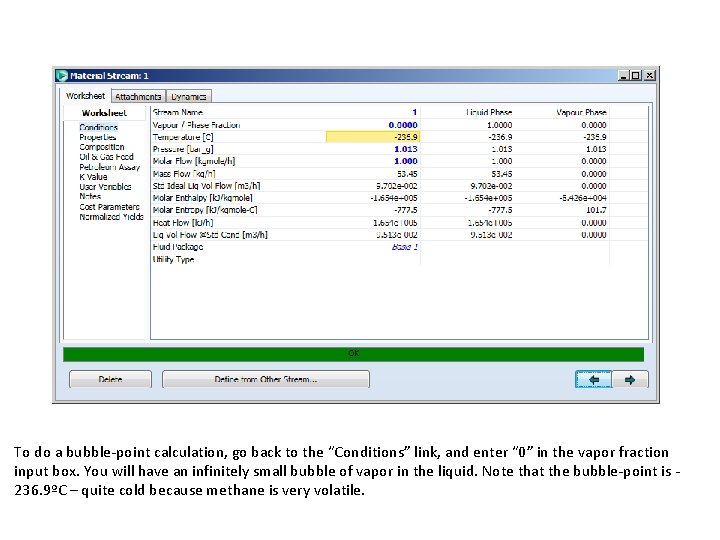Click the Pressure value 1.013 input
Viewport: 720px width, 540px height.
click(x=405, y=149)
